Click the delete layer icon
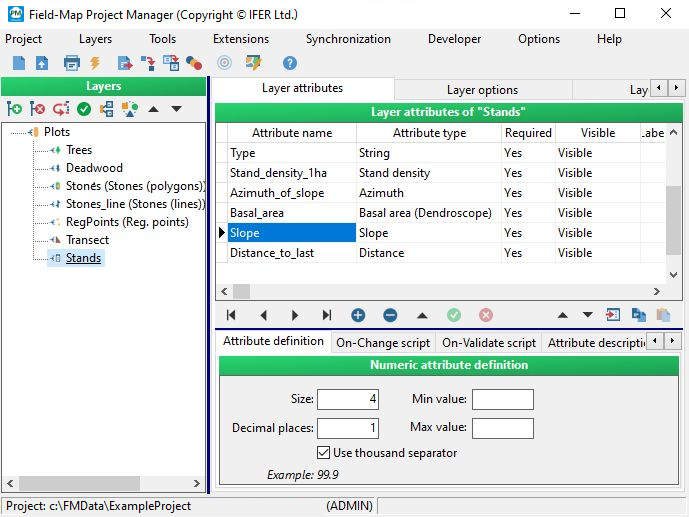 pyautogui.click(x=38, y=109)
